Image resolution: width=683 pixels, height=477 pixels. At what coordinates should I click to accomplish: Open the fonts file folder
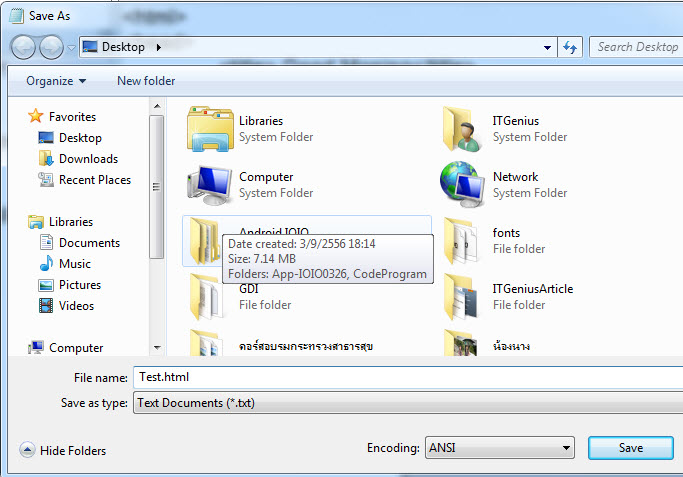[463, 240]
